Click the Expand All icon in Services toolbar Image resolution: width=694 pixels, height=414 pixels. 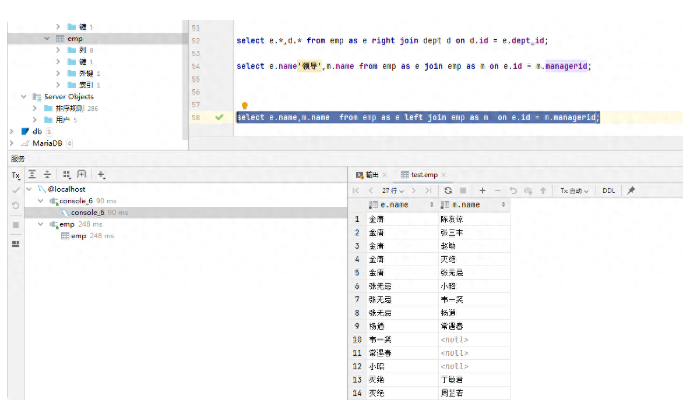click(32, 174)
